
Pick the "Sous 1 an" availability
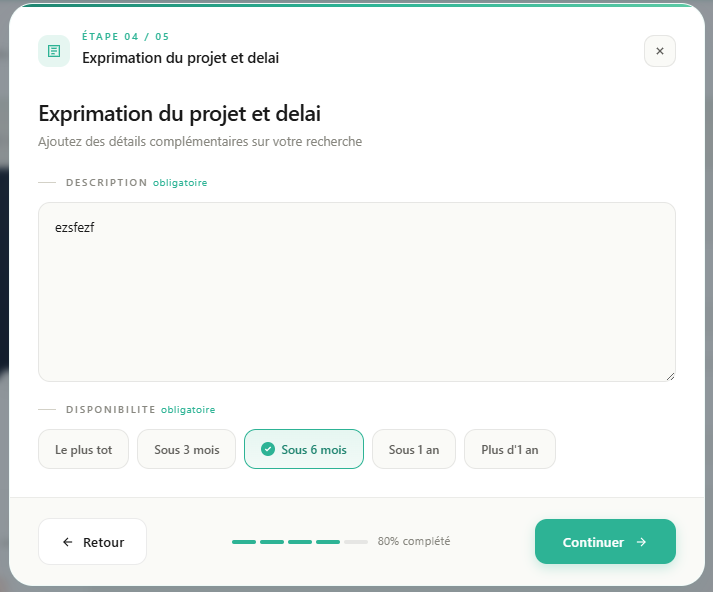pyautogui.click(x=414, y=450)
